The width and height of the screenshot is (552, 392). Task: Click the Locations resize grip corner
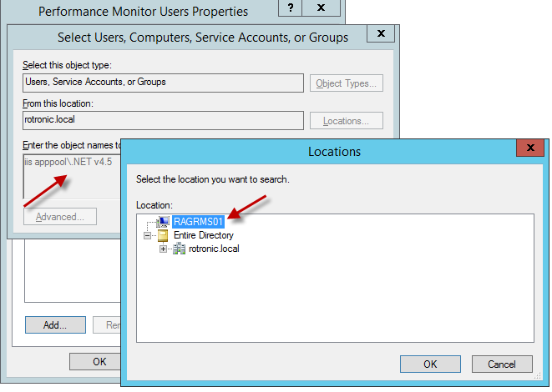pyautogui.click(x=537, y=376)
